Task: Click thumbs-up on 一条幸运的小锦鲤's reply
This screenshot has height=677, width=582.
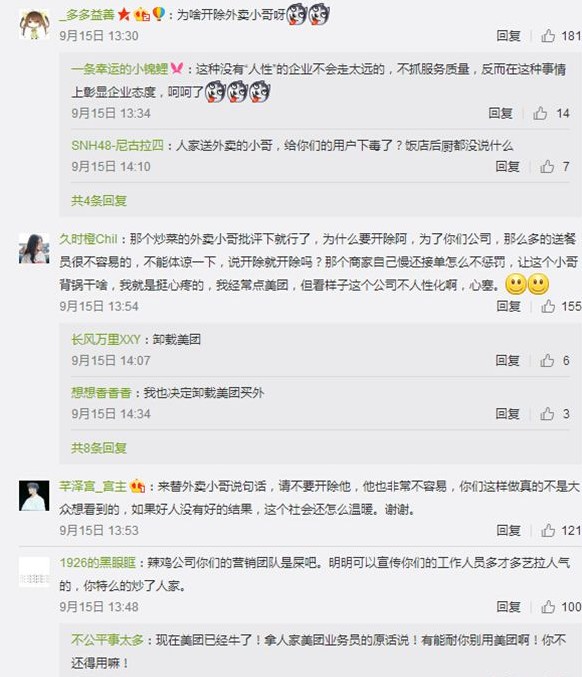Action: tap(540, 113)
